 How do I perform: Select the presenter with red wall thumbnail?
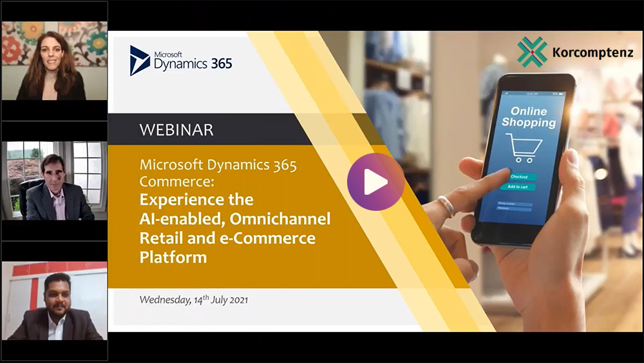coord(55,300)
